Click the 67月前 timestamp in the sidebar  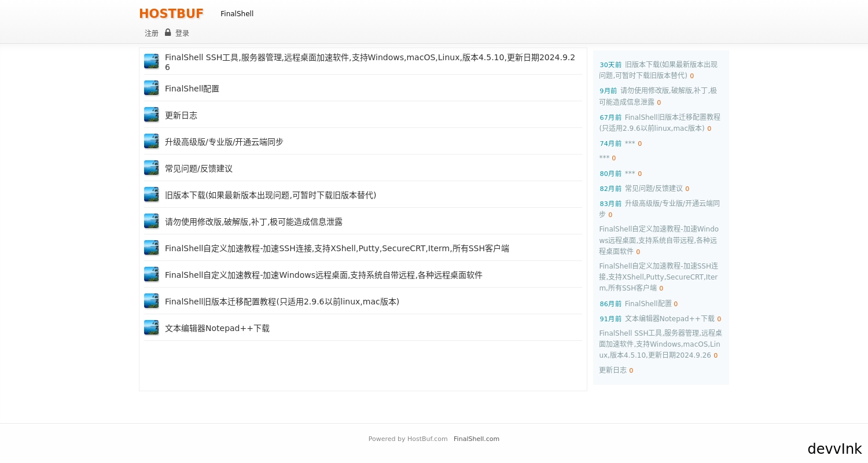click(x=610, y=117)
